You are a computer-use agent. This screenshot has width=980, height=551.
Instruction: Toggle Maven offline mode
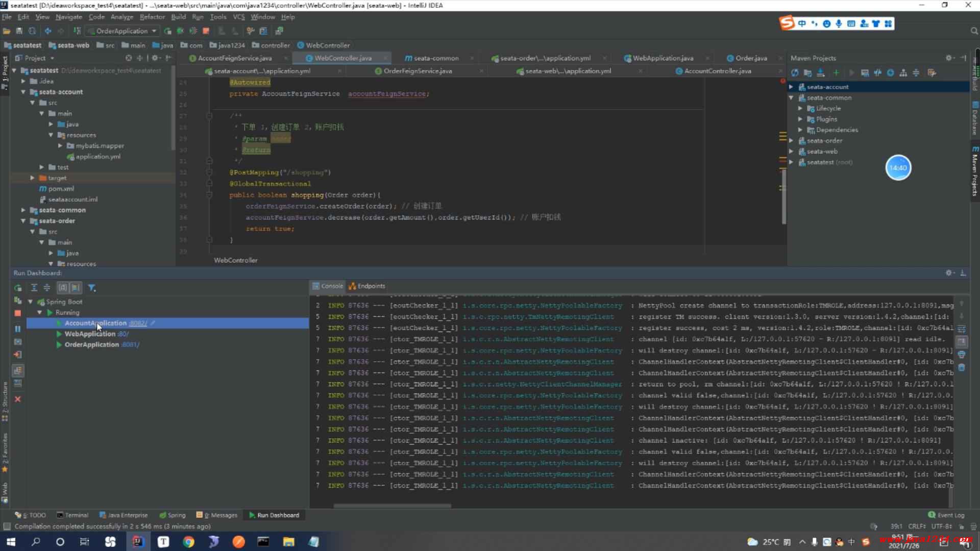(x=877, y=73)
